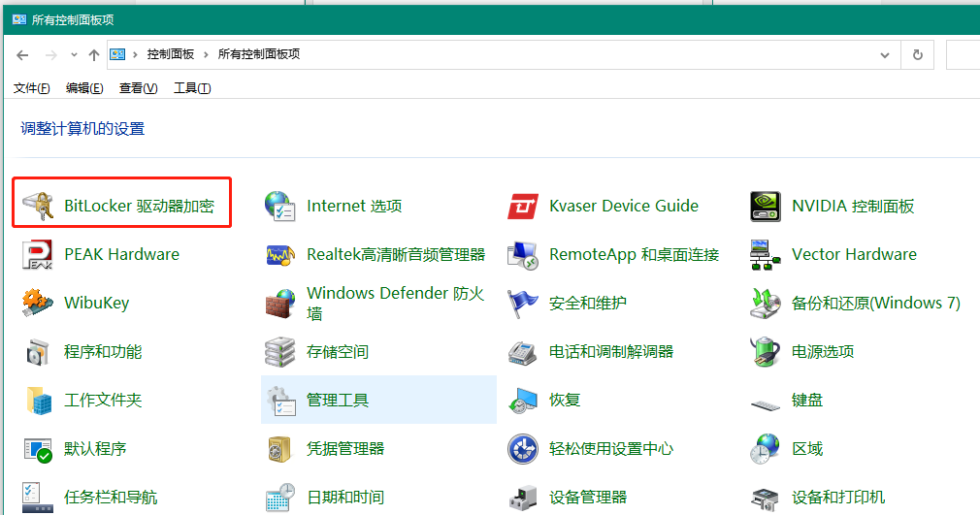Go back with the left arrow
Image resolution: width=980 pixels, height=515 pixels.
pos(22,55)
